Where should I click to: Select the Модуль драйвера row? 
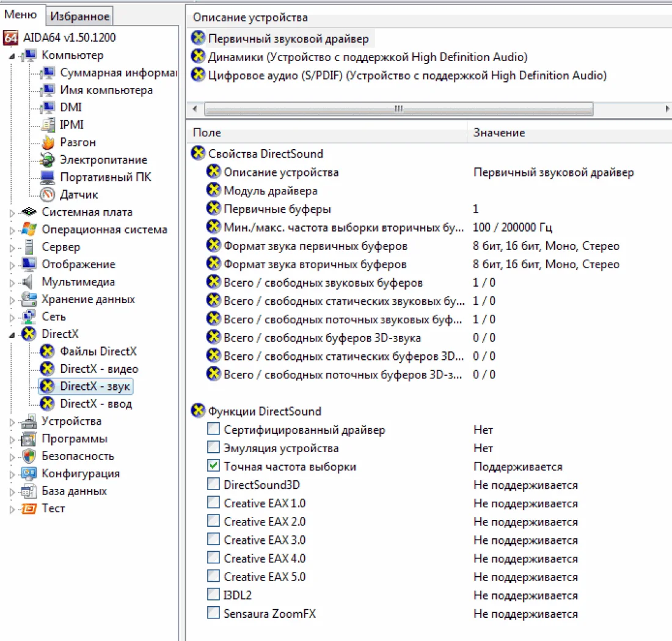262,191
